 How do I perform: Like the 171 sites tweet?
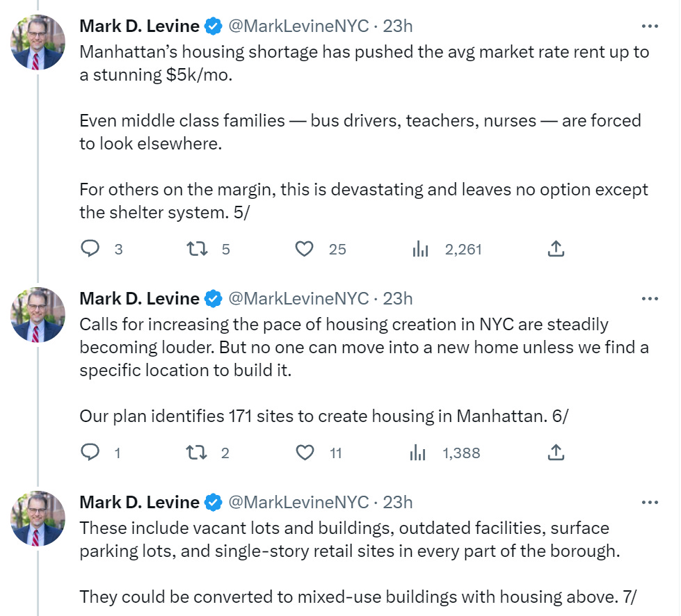click(305, 453)
